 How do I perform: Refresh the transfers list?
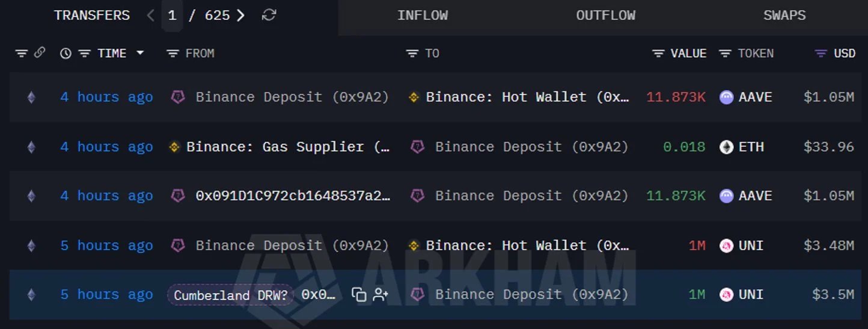tap(269, 16)
